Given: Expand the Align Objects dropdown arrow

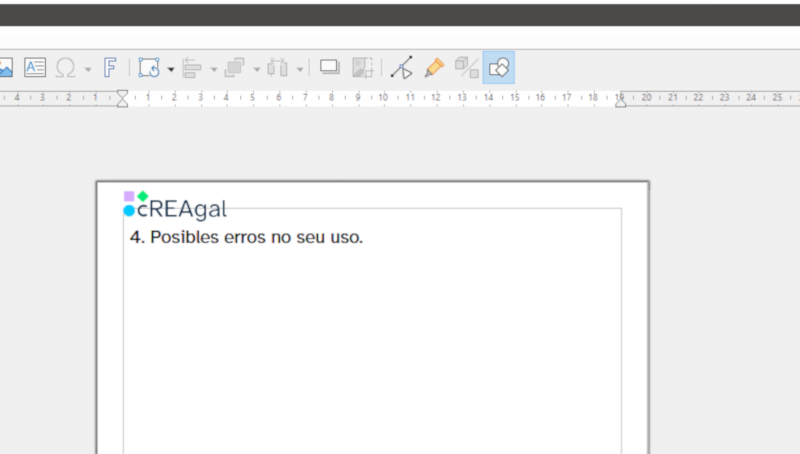Looking at the screenshot, I should click(x=214, y=69).
